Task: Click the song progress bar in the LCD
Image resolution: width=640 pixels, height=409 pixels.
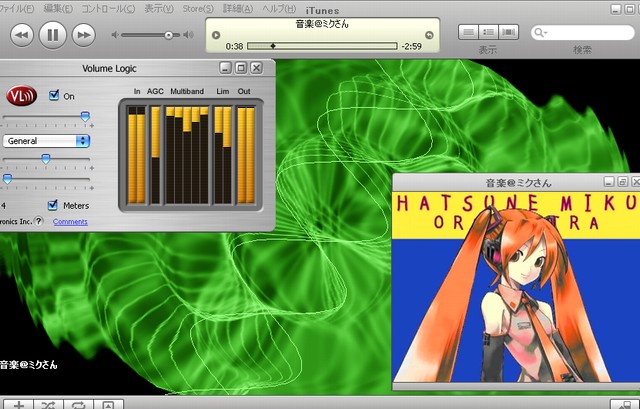Action: 322,46
